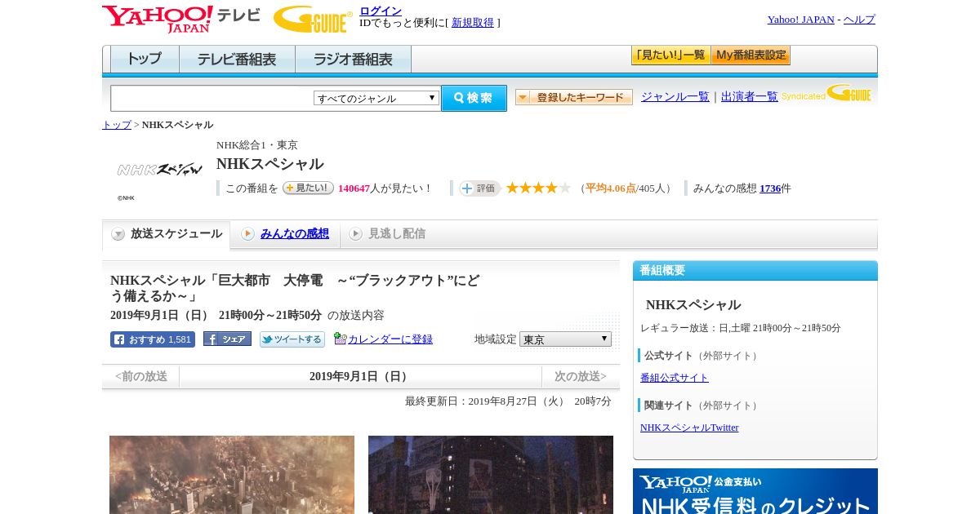Screen dimensions: 980x514
Task: Click the 評価 rating plus button
Action: coord(479,188)
